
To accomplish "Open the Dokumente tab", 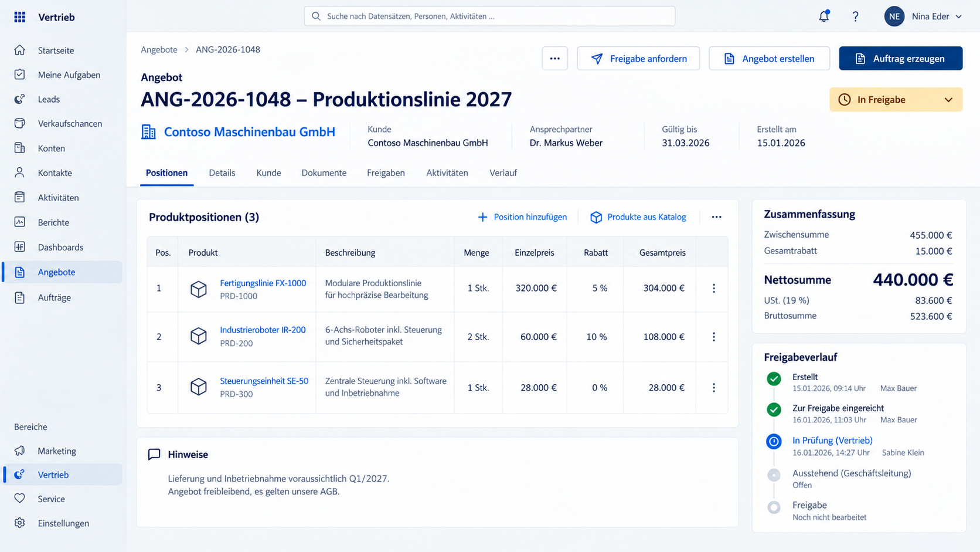I will (324, 173).
